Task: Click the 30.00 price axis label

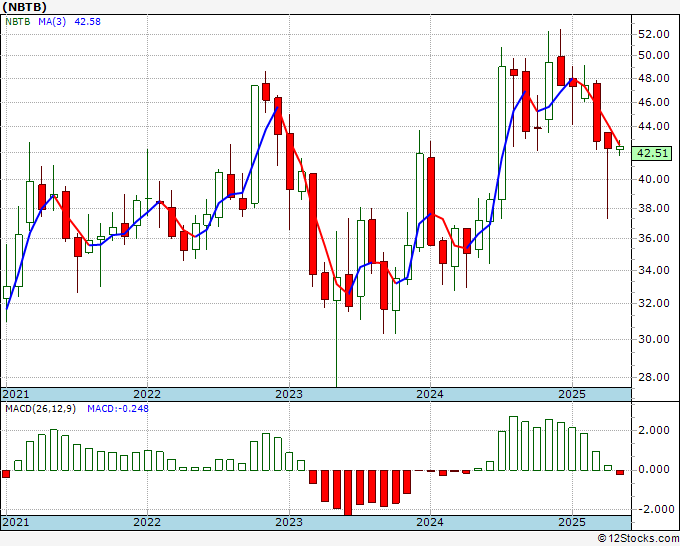Action: click(654, 339)
